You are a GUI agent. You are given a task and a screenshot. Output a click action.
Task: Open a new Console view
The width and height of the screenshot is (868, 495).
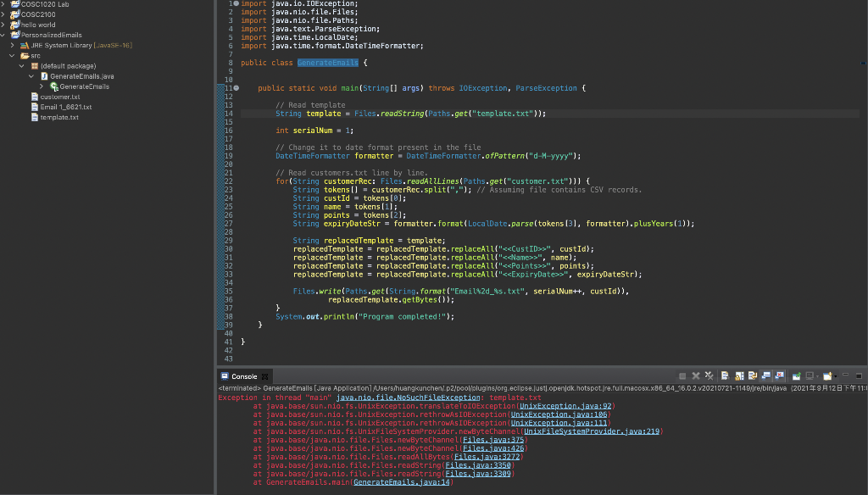pos(828,375)
